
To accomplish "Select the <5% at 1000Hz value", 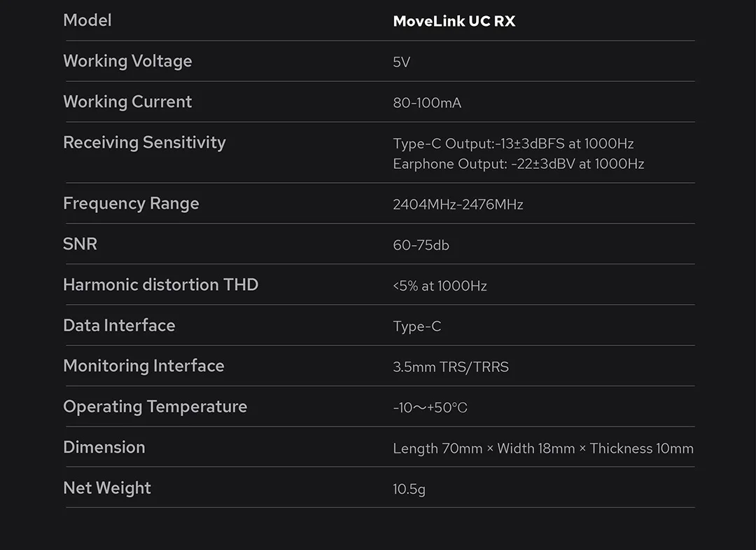I will pyautogui.click(x=440, y=286).
